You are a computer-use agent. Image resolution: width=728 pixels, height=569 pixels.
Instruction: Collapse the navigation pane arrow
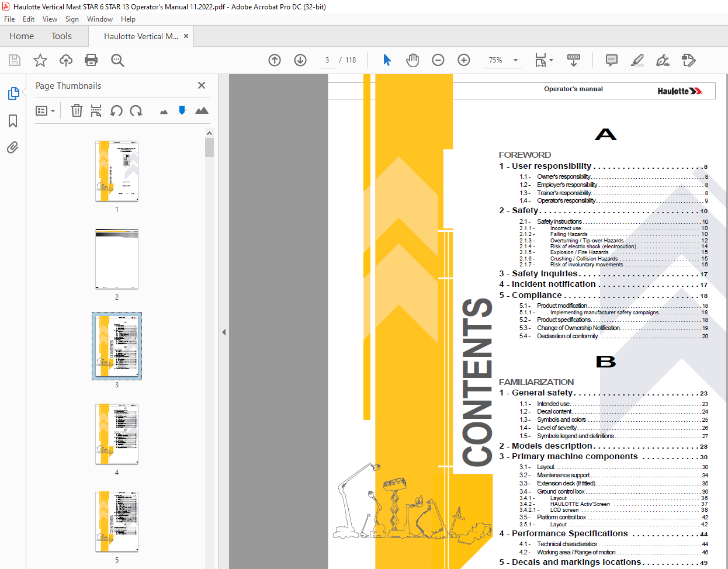click(224, 332)
